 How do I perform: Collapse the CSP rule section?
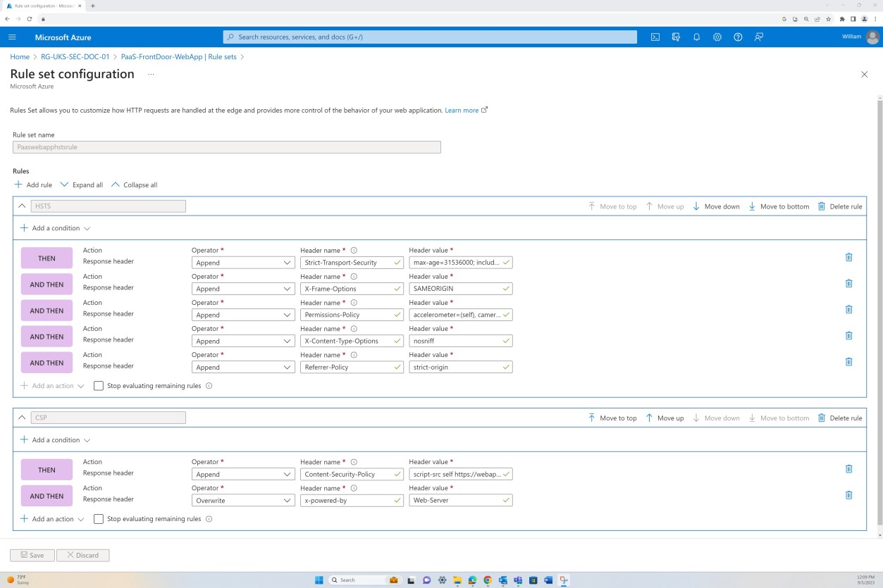point(21,418)
